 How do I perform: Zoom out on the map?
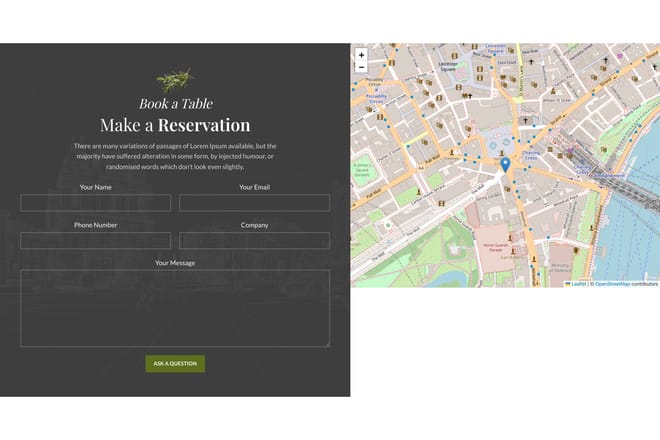pos(361,67)
